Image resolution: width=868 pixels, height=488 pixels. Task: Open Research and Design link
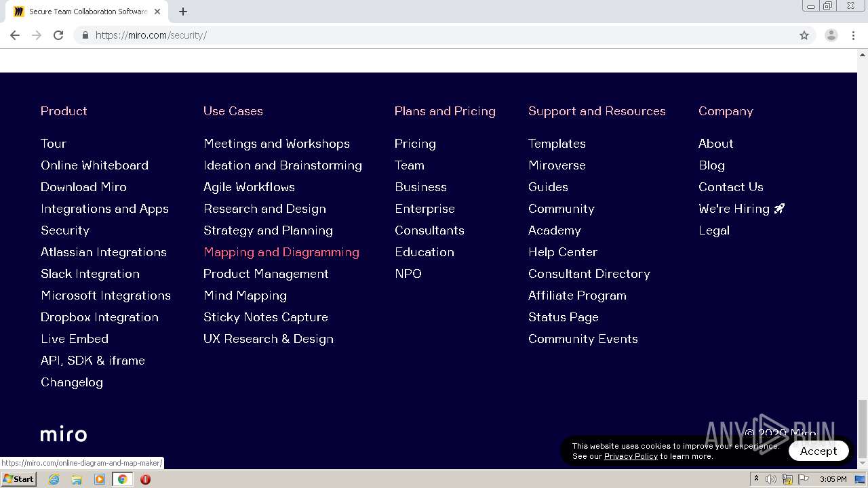tap(264, 209)
